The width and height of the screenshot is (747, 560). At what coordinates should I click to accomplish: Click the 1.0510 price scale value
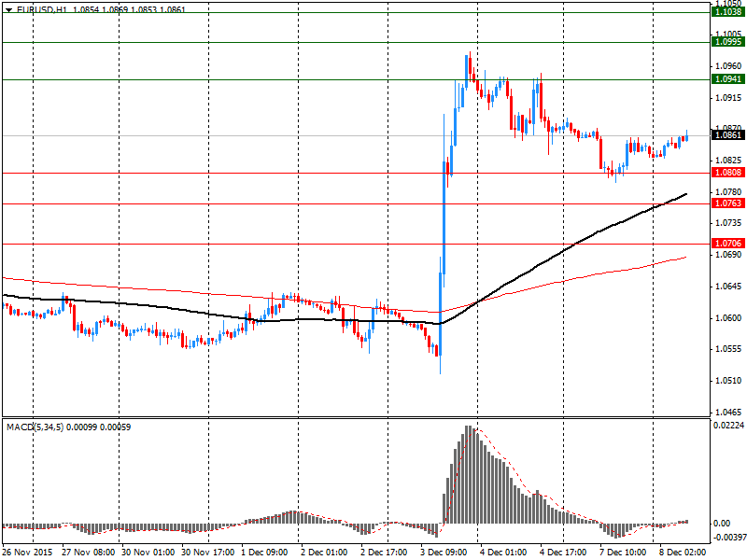pos(728,381)
